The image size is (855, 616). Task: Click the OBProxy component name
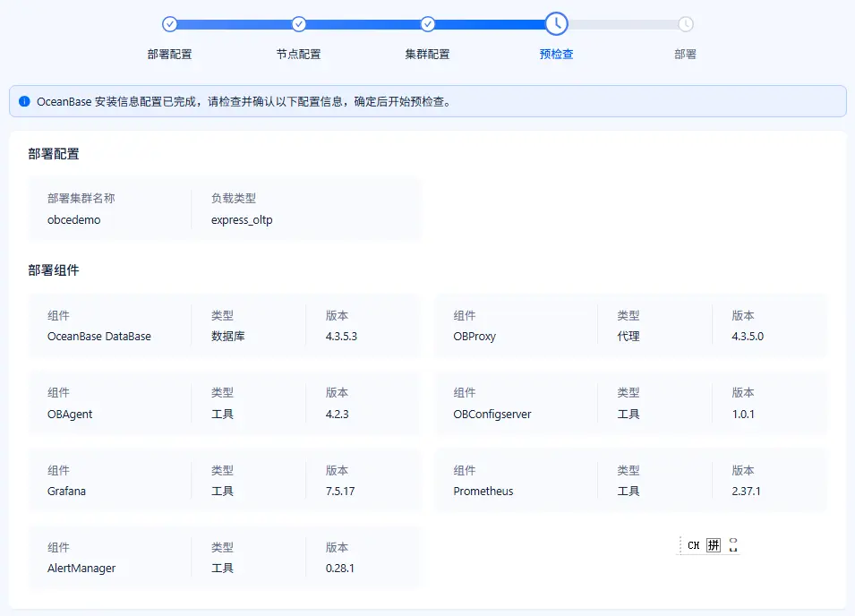[x=475, y=337]
